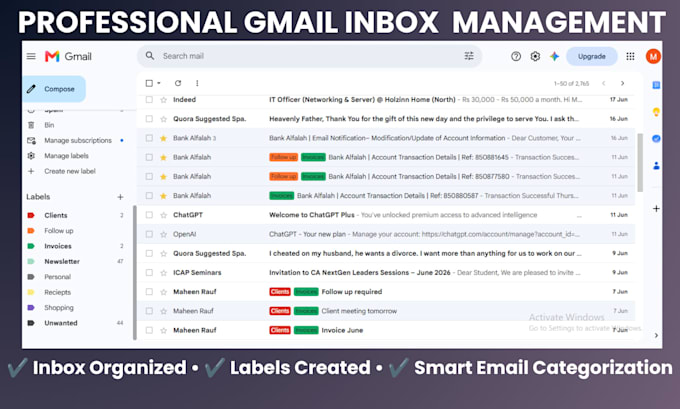Open the More options three-dot menu
This screenshot has width=680, height=409.
coord(197,83)
